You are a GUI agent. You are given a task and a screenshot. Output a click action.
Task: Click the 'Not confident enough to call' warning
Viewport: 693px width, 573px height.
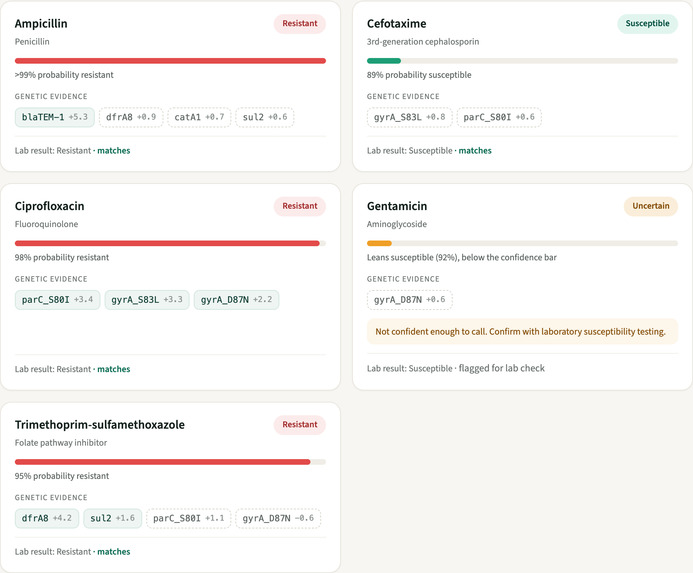point(522,332)
